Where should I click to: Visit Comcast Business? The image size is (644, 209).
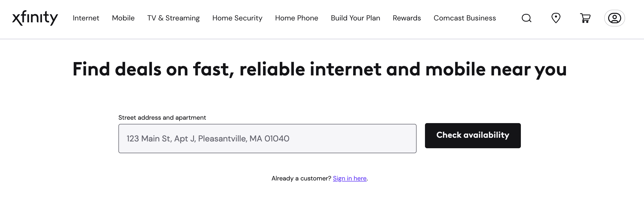(x=465, y=18)
